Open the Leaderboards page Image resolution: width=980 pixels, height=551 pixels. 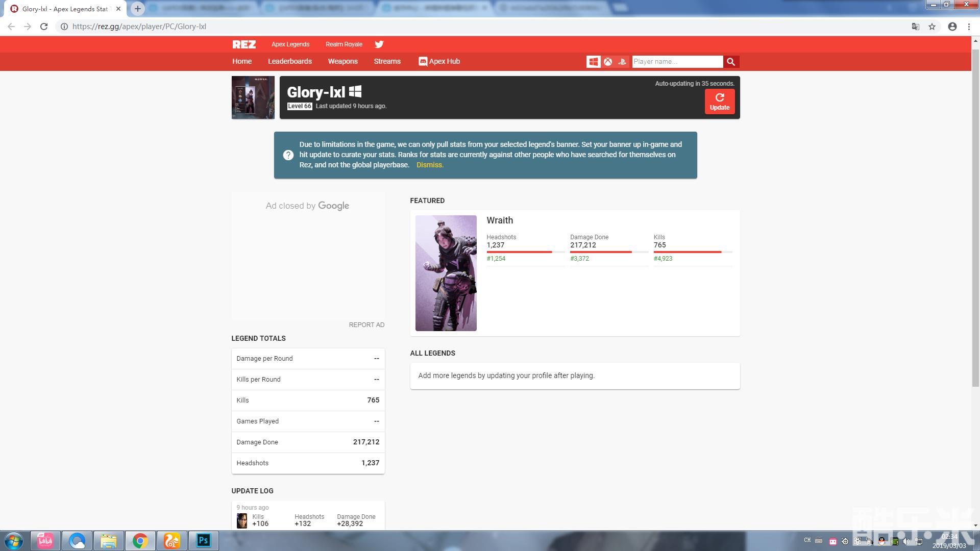tap(290, 61)
